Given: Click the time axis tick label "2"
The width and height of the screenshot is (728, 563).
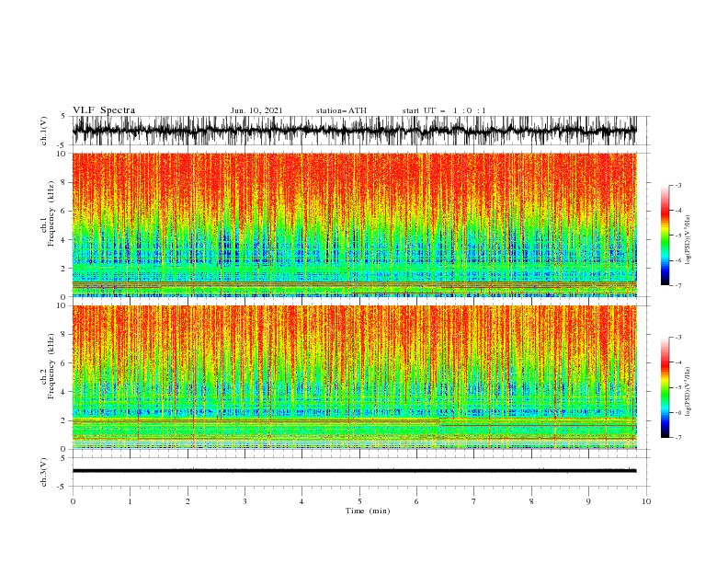Looking at the screenshot, I should pos(188,501).
